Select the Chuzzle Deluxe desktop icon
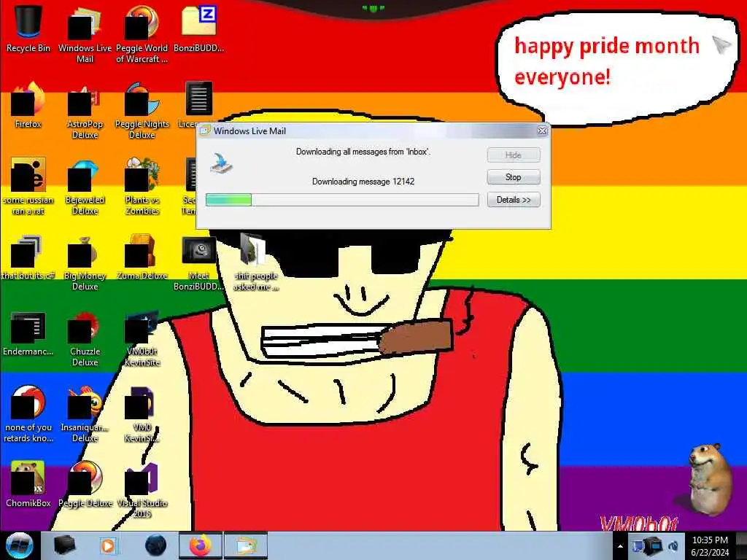Image resolution: width=747 pixels, height=560 pixels. coord(85,338)
